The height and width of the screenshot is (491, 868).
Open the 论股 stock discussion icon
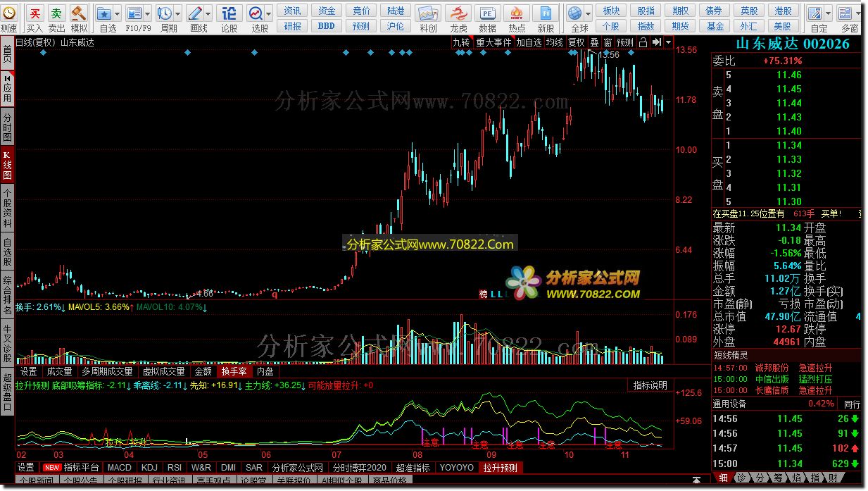point(229,13)
